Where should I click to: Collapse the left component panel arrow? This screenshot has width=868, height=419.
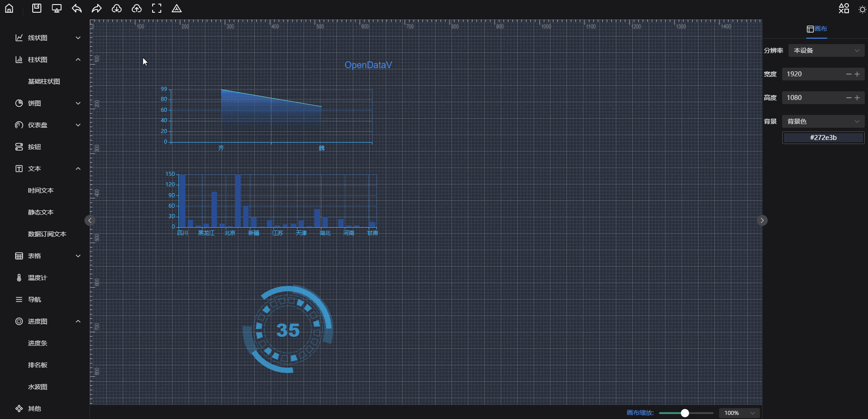90,220
